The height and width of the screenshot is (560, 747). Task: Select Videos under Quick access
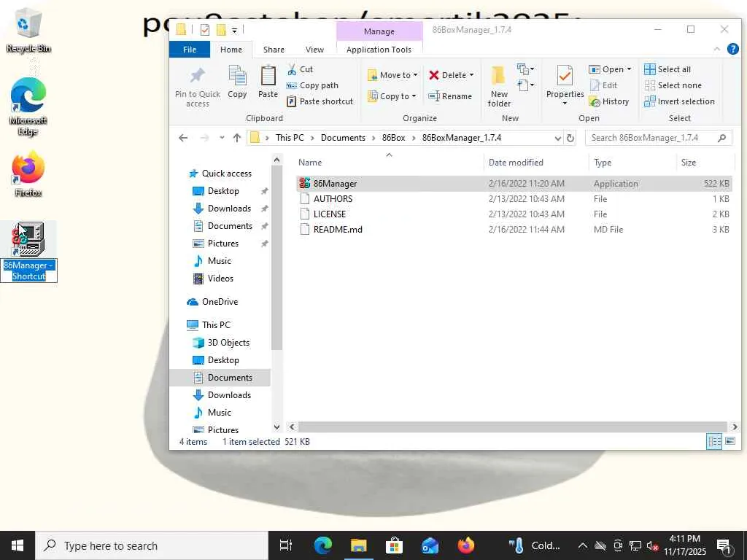click(x=213, y=279)
